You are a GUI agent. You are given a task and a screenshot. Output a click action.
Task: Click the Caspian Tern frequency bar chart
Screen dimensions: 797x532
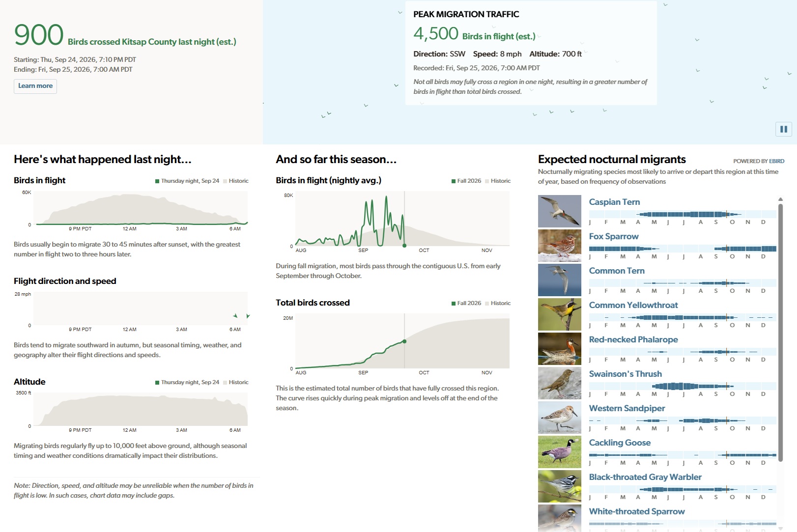click(x=683, y=214)
